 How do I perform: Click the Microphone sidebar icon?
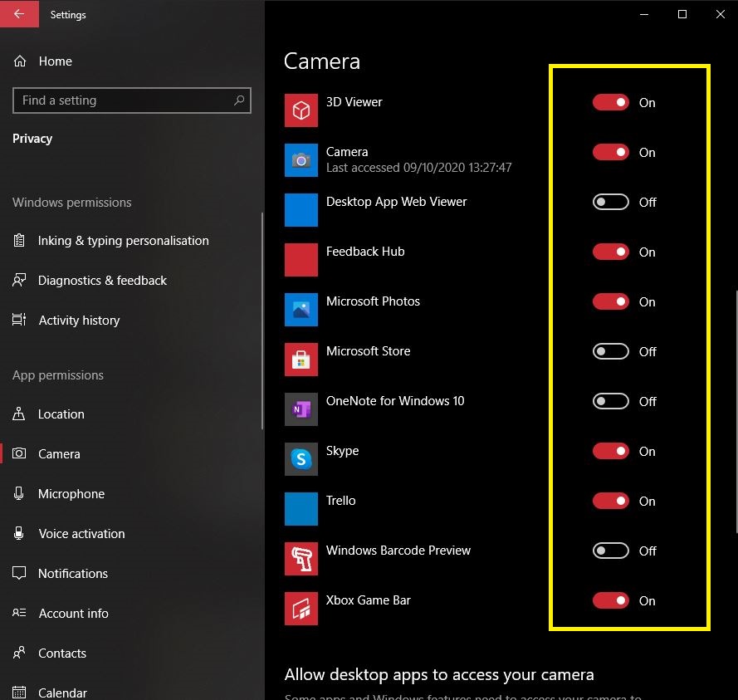pos(19,493)
